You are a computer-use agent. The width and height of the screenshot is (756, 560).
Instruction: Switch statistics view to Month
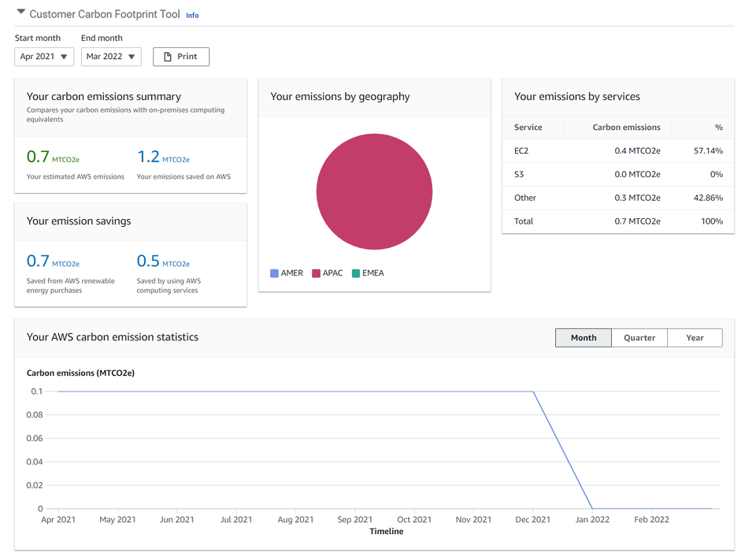pyautogui.click(x=584, y=338)
